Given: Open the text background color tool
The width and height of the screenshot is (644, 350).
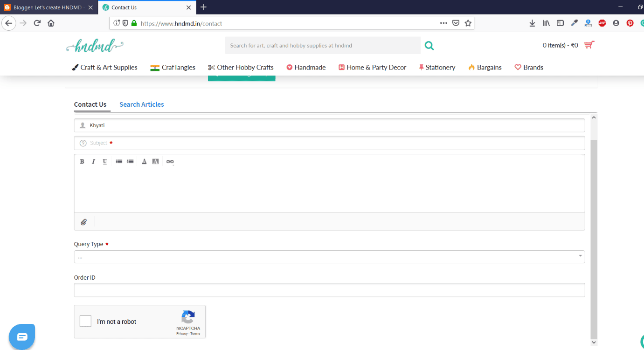Looking at the screenshot, I should click(x=156, y=162).
